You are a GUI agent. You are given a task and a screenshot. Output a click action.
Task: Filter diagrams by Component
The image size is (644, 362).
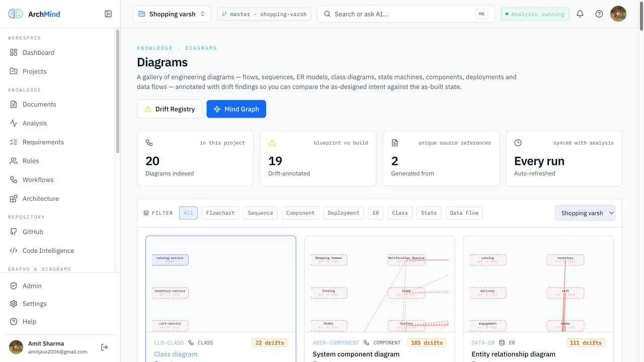coord(300,213)
